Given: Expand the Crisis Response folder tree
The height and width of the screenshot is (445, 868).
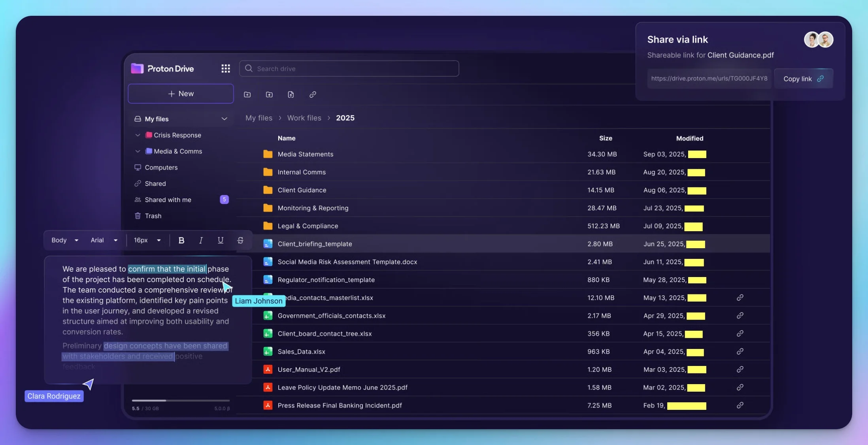Looking at the screenshot, I should (138, 135).
